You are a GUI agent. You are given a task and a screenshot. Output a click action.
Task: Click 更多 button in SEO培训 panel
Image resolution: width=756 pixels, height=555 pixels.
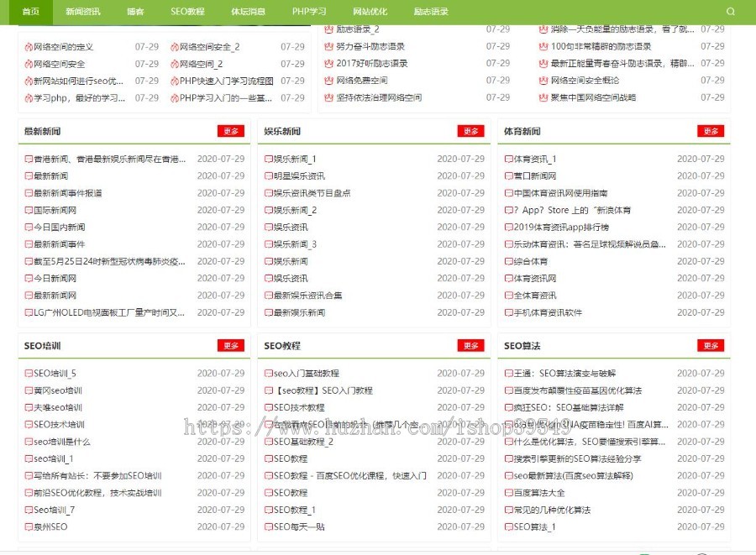231,345
